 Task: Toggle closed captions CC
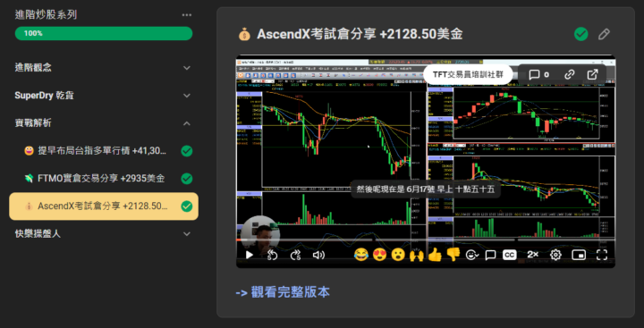pos(509,255)
